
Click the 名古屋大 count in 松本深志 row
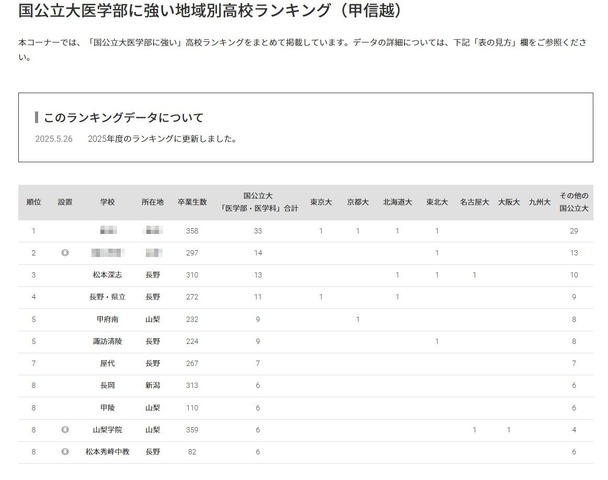(x=474, y=275)
